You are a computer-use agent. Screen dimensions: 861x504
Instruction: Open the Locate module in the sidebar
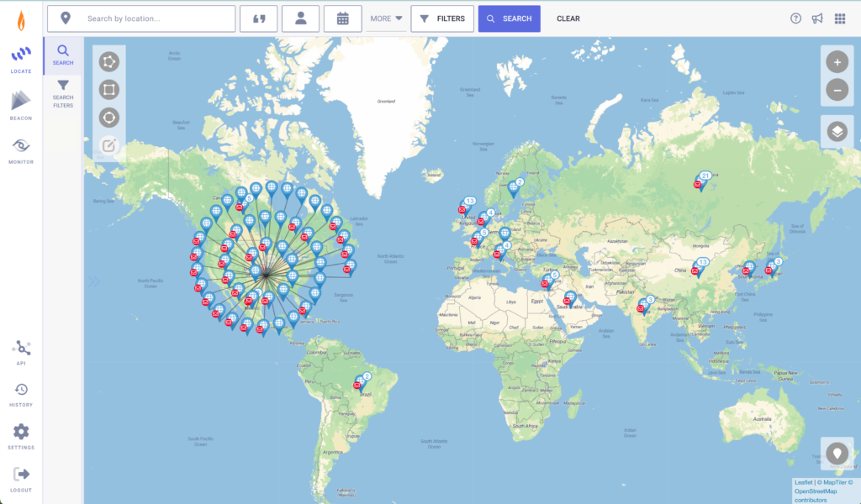21,60
